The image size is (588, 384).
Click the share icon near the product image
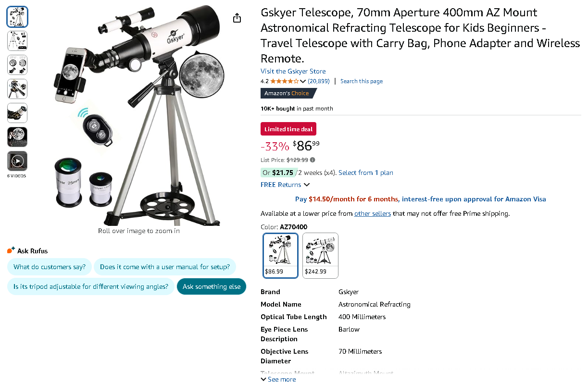(237, 17)
